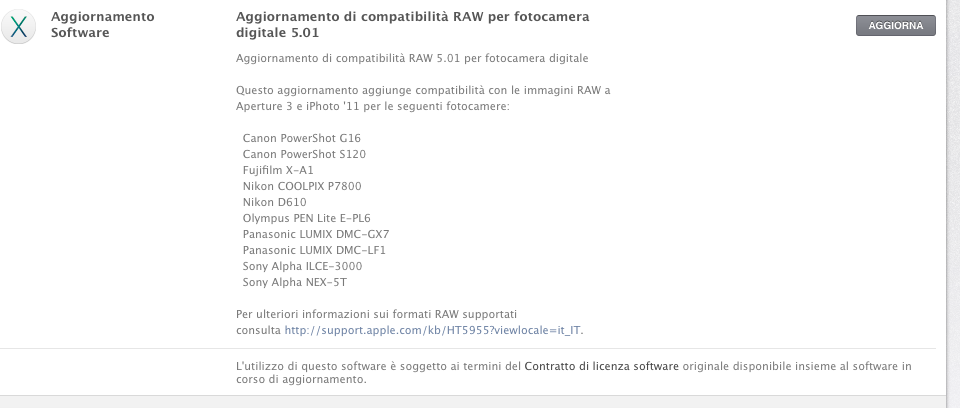Select the Panasonic LUMIX DMC-LF1 entry
The image size is (960, 408).
[x=314, y=249]
